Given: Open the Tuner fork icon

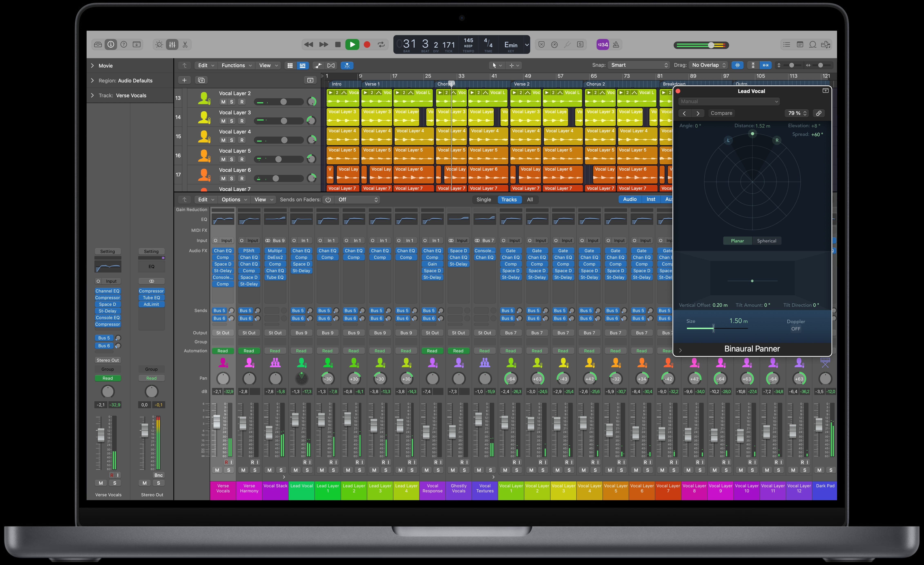Looking at the screenshot, I should tap(567, 44).
